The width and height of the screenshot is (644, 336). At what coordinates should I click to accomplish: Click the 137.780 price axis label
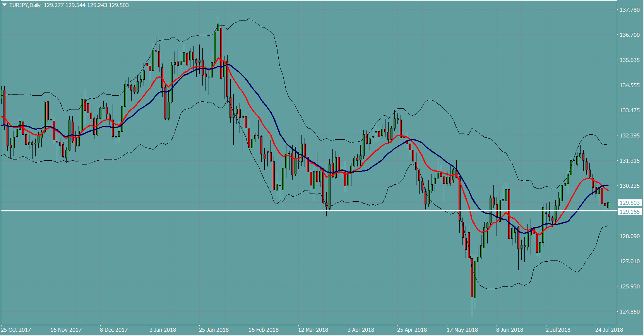coord(630,10)
